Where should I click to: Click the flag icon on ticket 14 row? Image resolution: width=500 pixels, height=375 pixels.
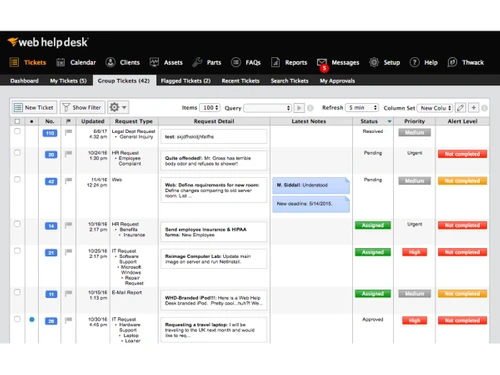coord(68,225)
